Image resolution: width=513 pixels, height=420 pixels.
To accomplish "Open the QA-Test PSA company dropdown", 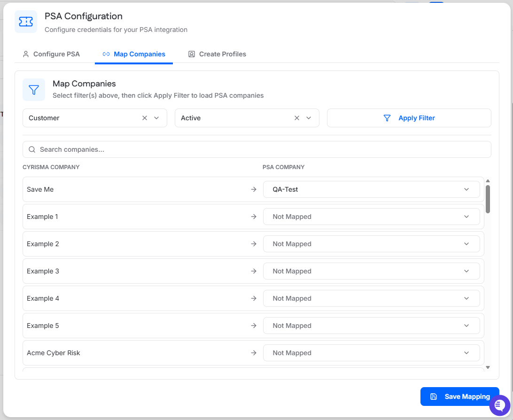I will click(x=371, y=189).
